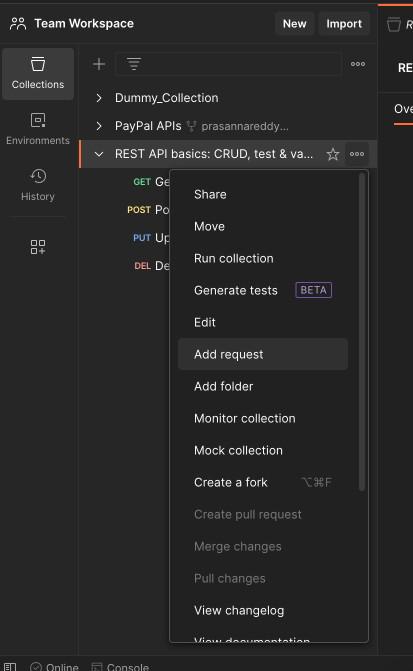Click the context menu vertical scrollbar
The width and height of the screenshot is (413, 671).
(x=362, y=332)
